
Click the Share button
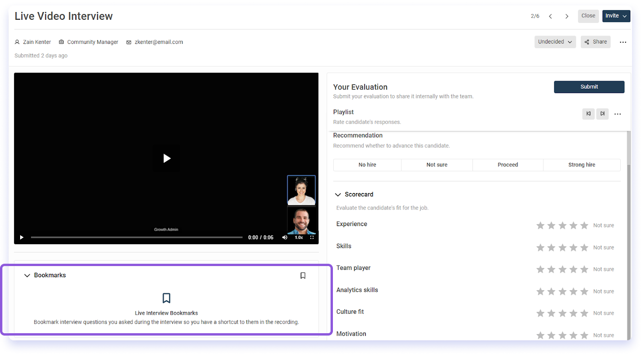tap(595, 42)
